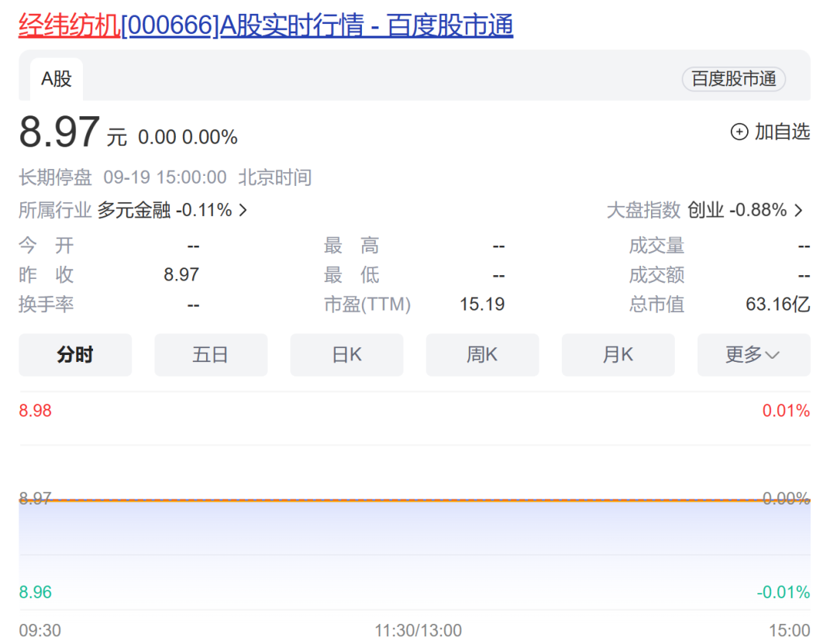
Task: Select the A股 tab
Action: pos(56,79)
